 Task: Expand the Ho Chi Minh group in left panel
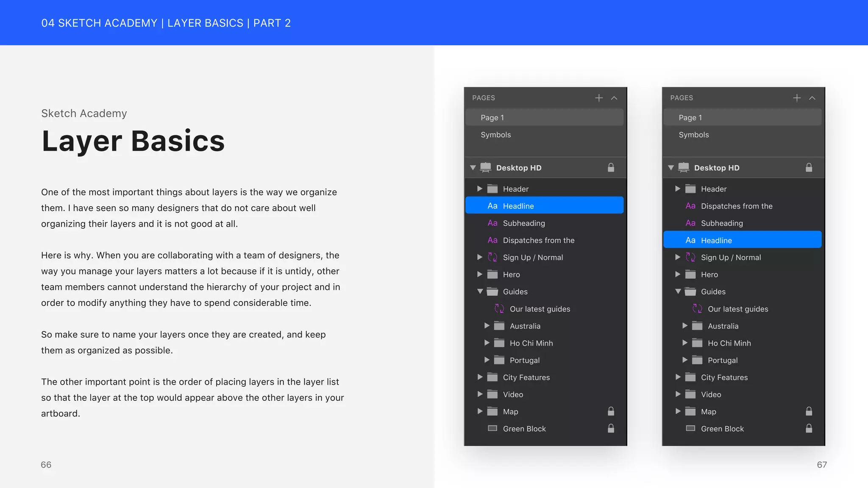click(x=487, y=343)
